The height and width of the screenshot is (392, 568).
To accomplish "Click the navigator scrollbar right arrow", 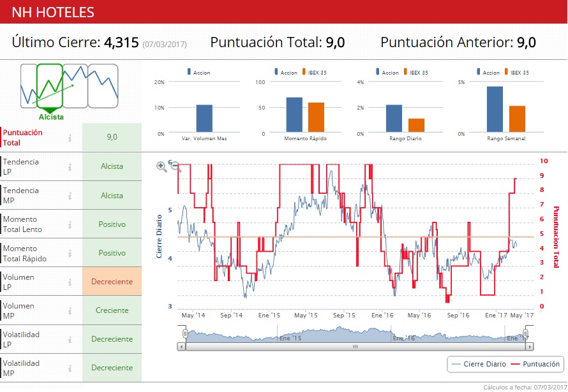I will click(530, 347).
